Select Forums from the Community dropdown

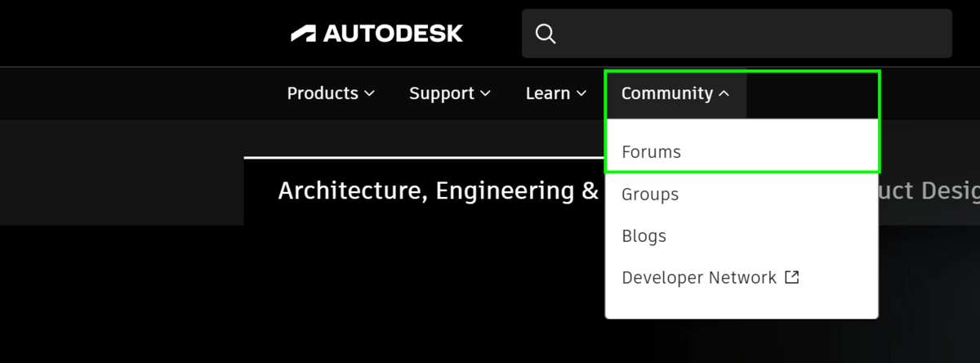tap(651, 152)
